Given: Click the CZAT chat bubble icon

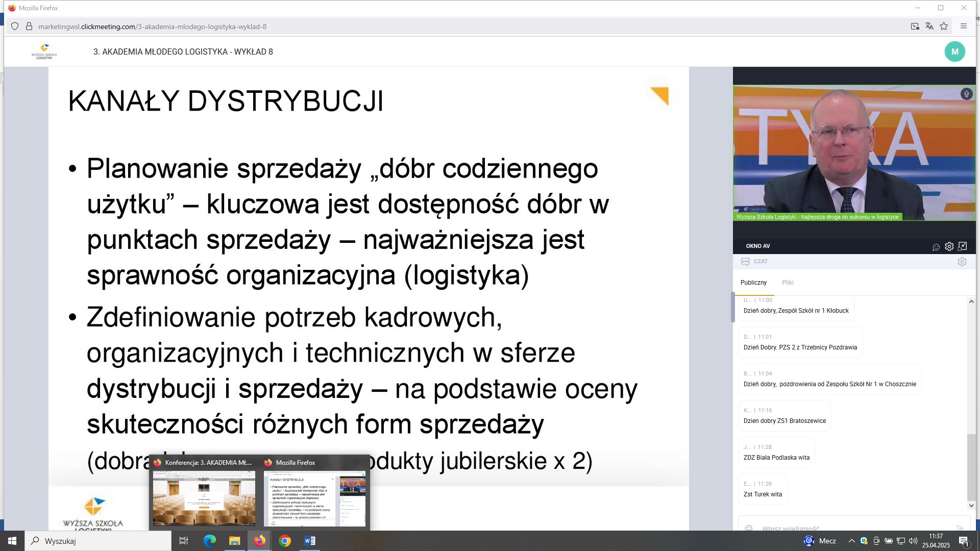Looking at the screenshot, I should [x=745, y=262].
